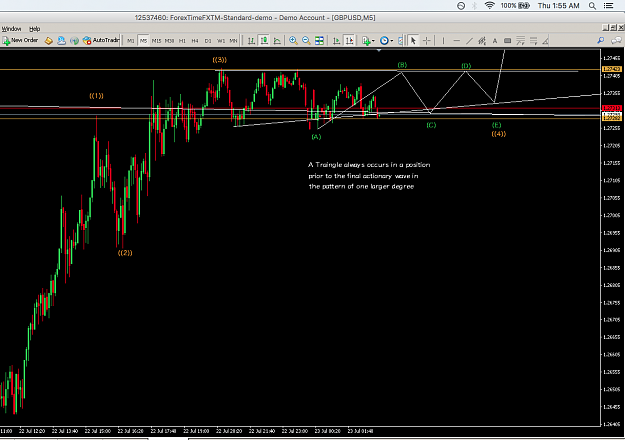Viewport: 625px width, 440px height.
Task: Click the green (B) wave label
Action: pyautogui.click(x=402, y=65)
